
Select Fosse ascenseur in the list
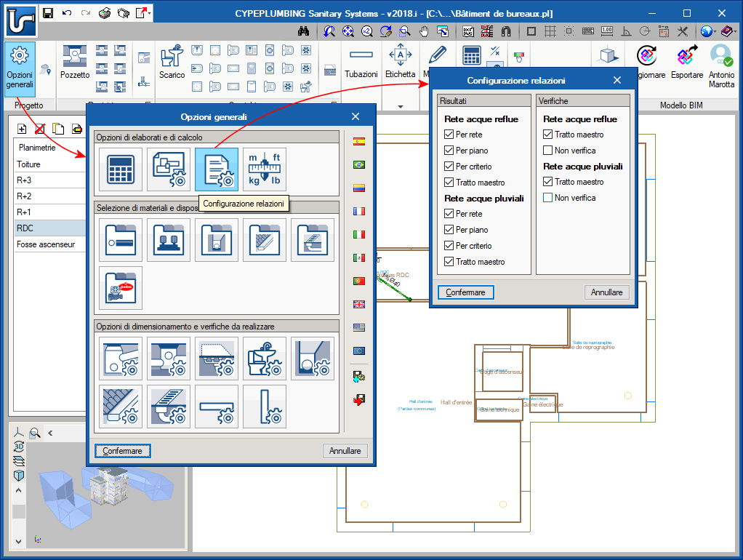click(x=49, y=244)
